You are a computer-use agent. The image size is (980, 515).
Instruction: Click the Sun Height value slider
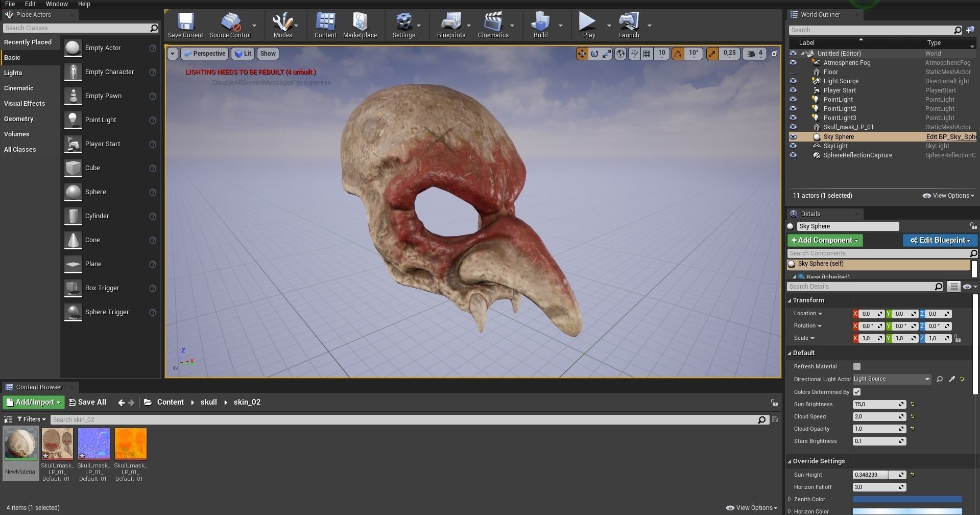click(x=879, y=475)
